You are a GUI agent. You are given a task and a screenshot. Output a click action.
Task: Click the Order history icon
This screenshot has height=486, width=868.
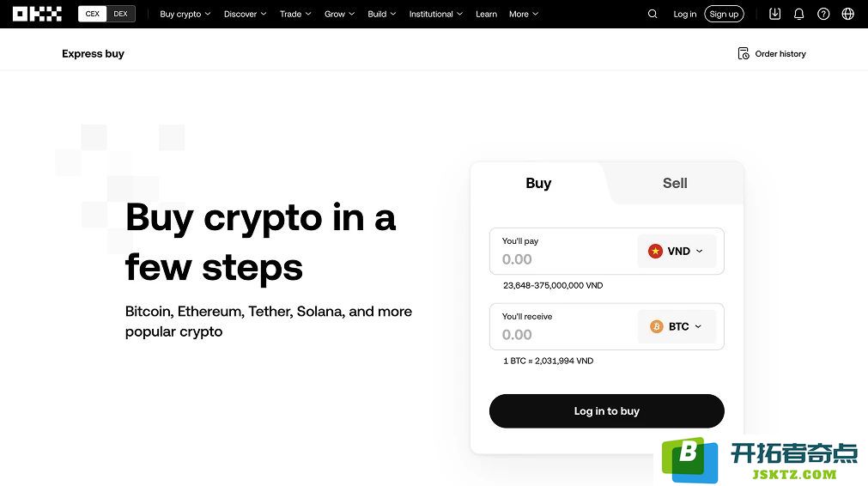(744, 54)
